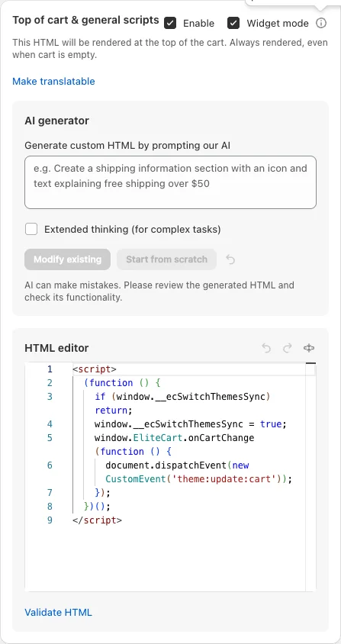This screenshot has height=644, width=341.
Task: Click line number 5 in editor
Action: click(x=50, y=438)
